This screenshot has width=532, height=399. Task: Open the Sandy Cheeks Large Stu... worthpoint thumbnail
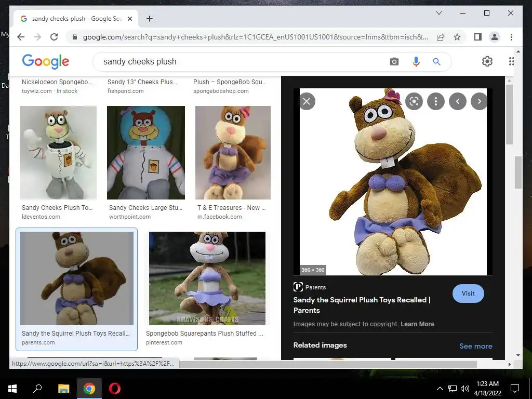[146, 153]
